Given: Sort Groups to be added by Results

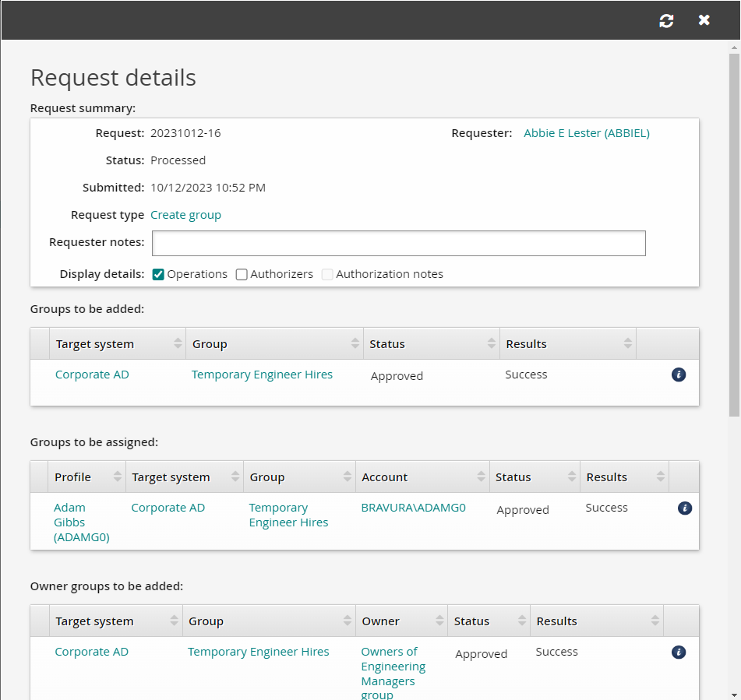Looking at the screenshot, I should (x=527, y=344).
